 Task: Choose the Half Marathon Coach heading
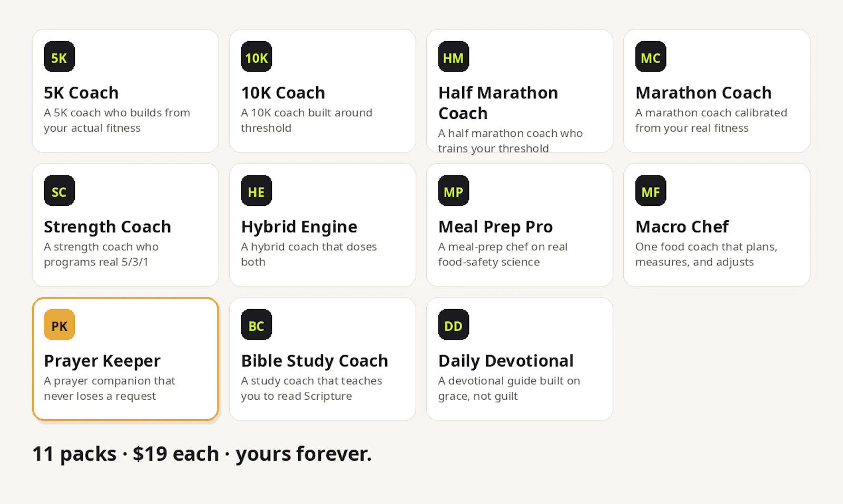pos(498,103)
